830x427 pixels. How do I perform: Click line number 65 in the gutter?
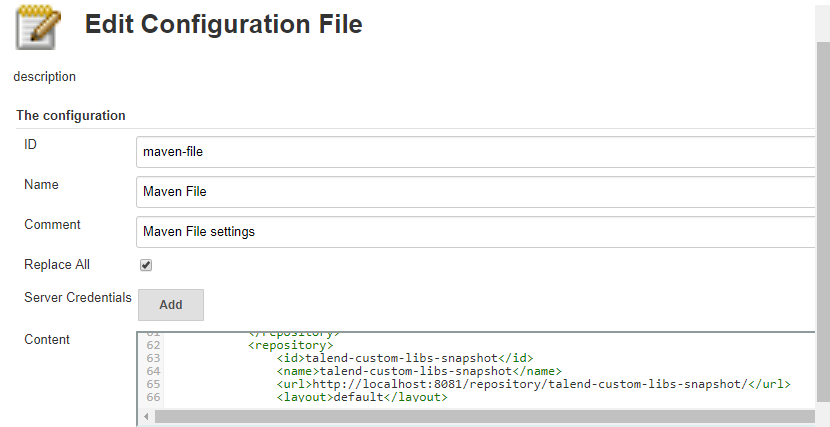[152, 384]
